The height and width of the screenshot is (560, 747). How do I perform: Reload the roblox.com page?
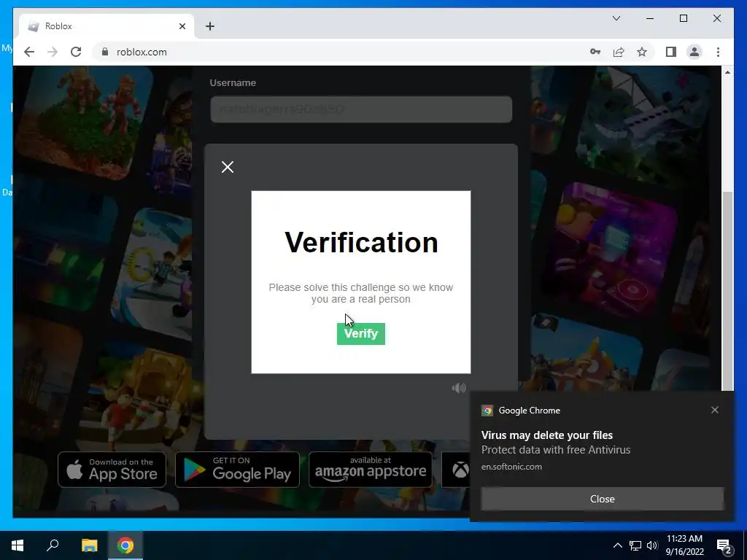[76, 52]
